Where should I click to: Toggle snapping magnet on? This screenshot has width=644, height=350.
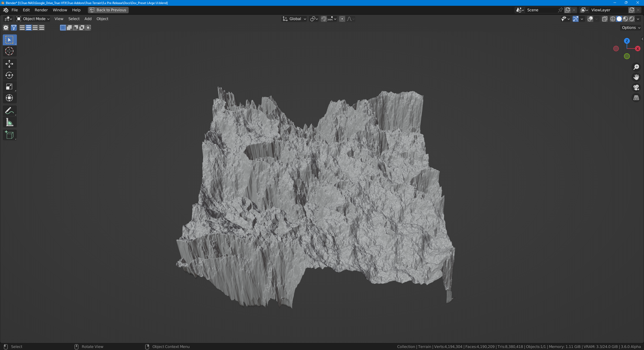point(324,19)
